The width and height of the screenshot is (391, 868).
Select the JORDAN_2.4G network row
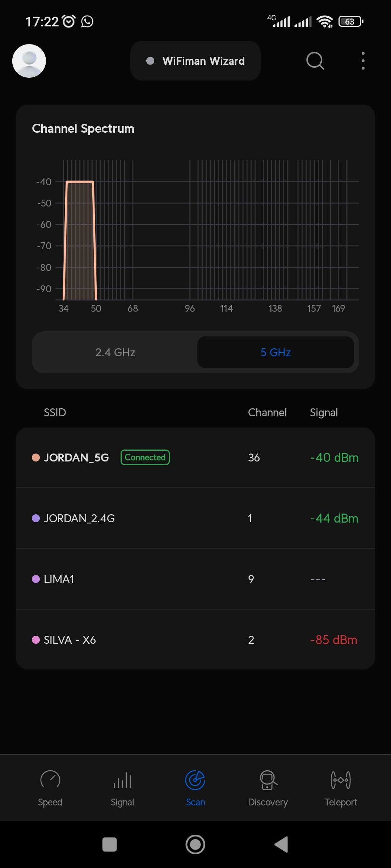(195, 518)
